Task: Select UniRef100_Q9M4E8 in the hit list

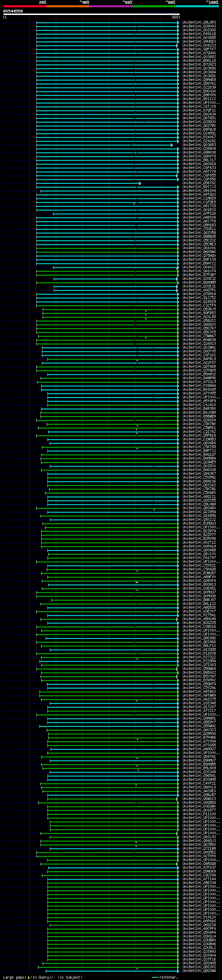Action: (x=199, y=80)
